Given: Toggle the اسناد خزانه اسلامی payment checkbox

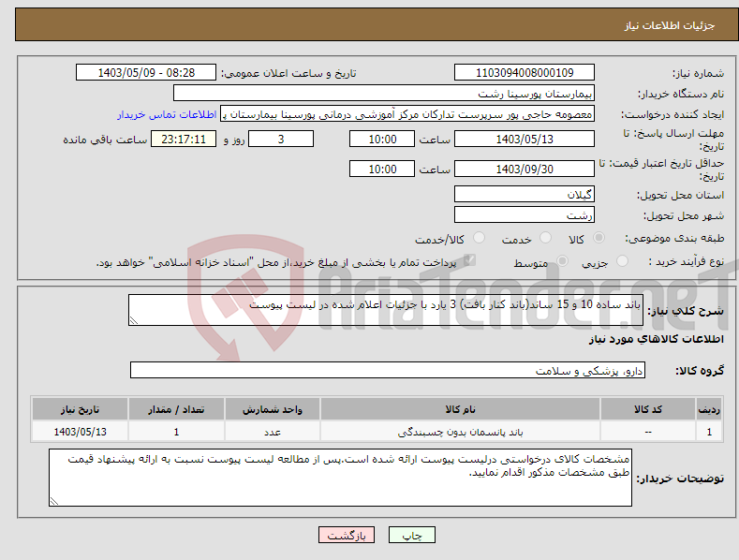Looking at the screenshot, I should click(x=469, y=260).
